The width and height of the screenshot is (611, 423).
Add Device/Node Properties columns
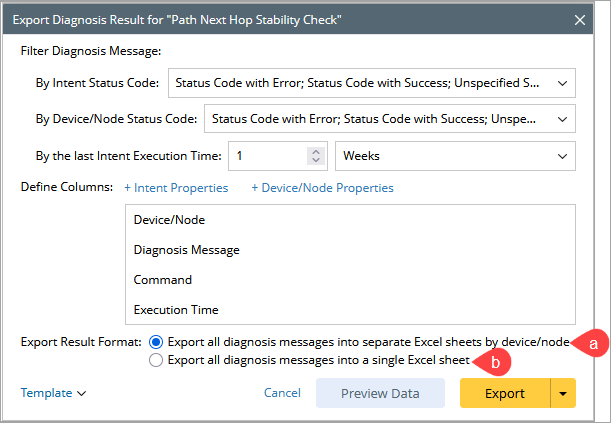[x=322, y=188]
